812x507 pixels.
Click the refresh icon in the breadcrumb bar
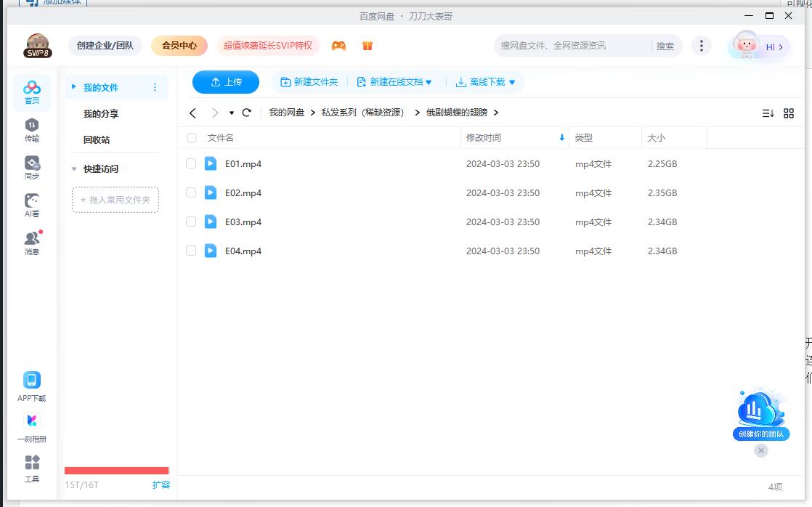[246, 113]
